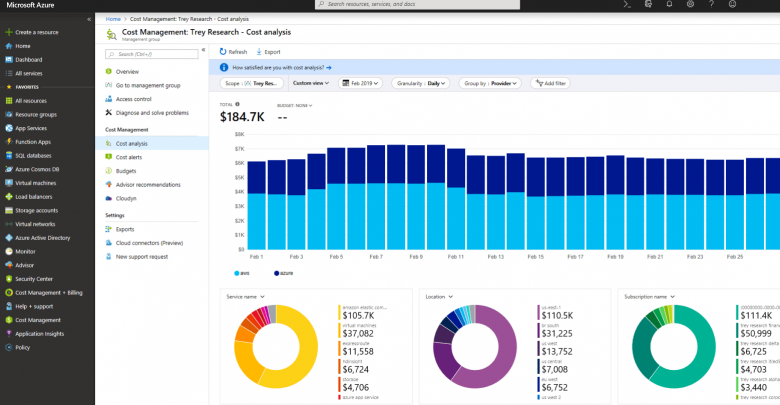Change Location donut chart grouping
The width and height of the screenshot is (780, 405).
439,297
